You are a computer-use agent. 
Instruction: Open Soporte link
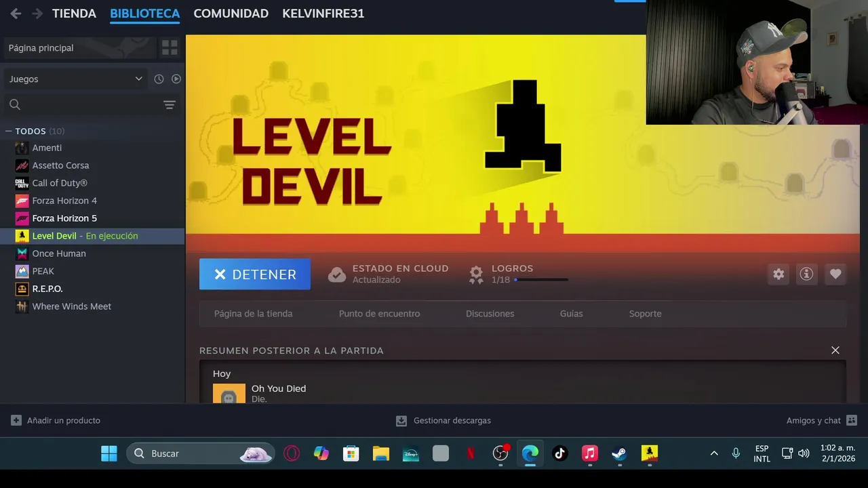645,314
